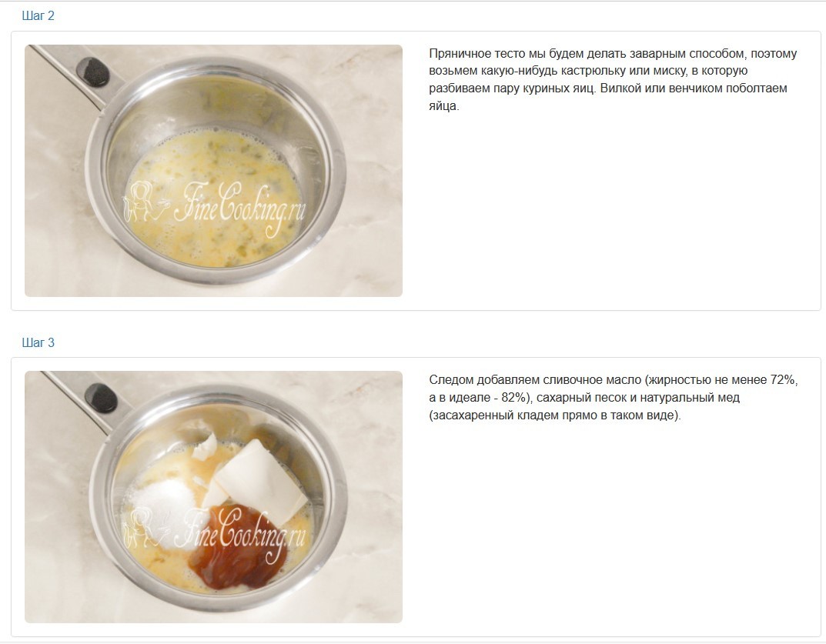826x644 pixels.
Task: Click the butter block in the Step 3 photo
Action: [x=258, y=480]
